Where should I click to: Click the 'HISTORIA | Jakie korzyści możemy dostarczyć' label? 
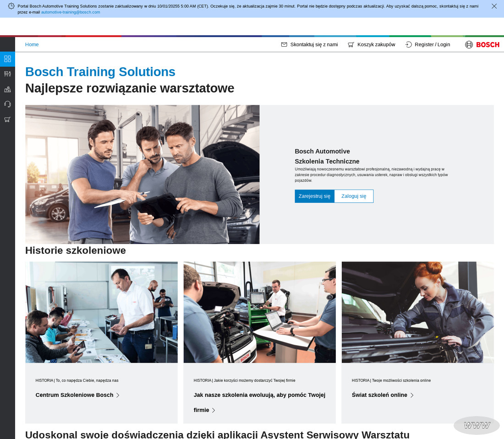click(244, 380)
